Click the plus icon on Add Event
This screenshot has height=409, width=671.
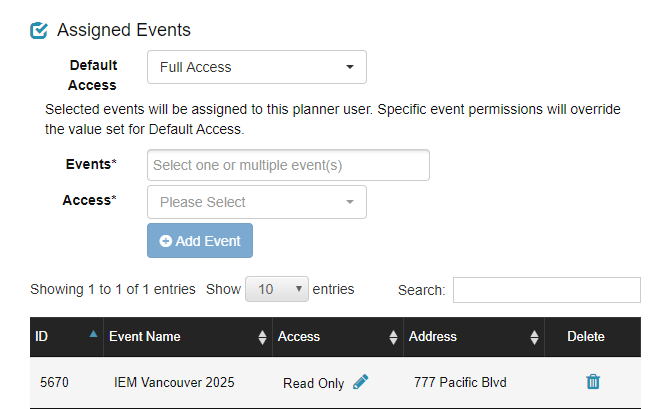click(166, 241)
